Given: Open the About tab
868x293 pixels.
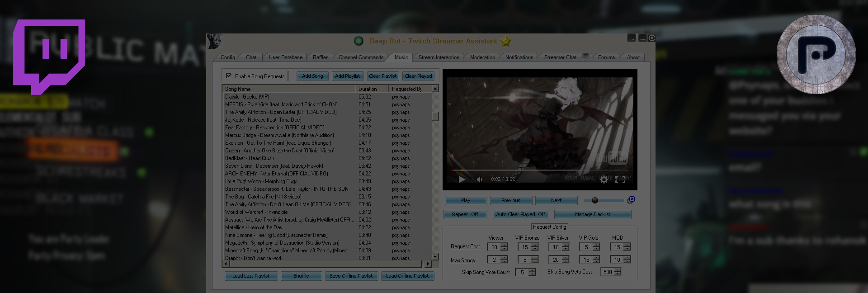Looking at the screenshot, I should point(633,57).
